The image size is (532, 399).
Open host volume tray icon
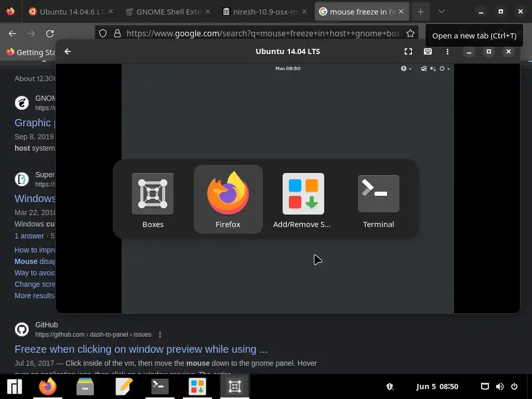(500, 387)
